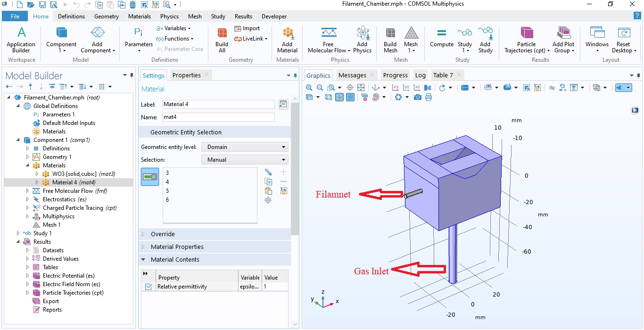644x330 pixels.
Task: Click the LiveLink button
Action: coord(250,39)
